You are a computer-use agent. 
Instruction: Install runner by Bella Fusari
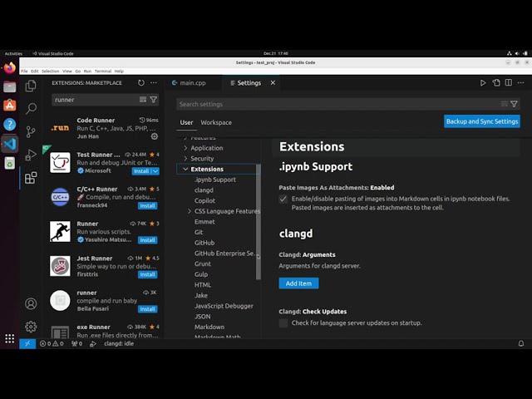pos(147,309)
